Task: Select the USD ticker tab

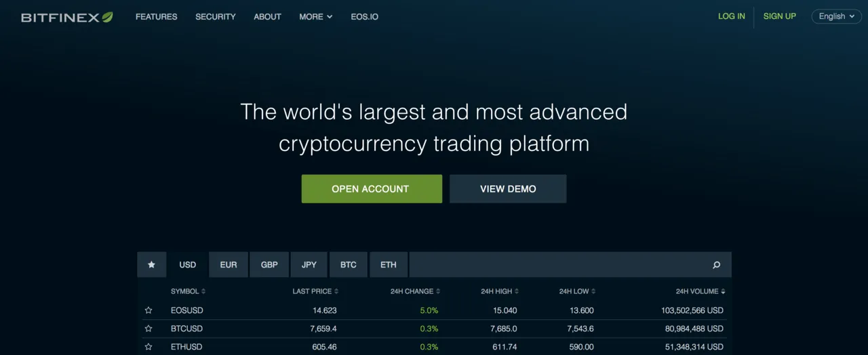Action: pos(188,265)
